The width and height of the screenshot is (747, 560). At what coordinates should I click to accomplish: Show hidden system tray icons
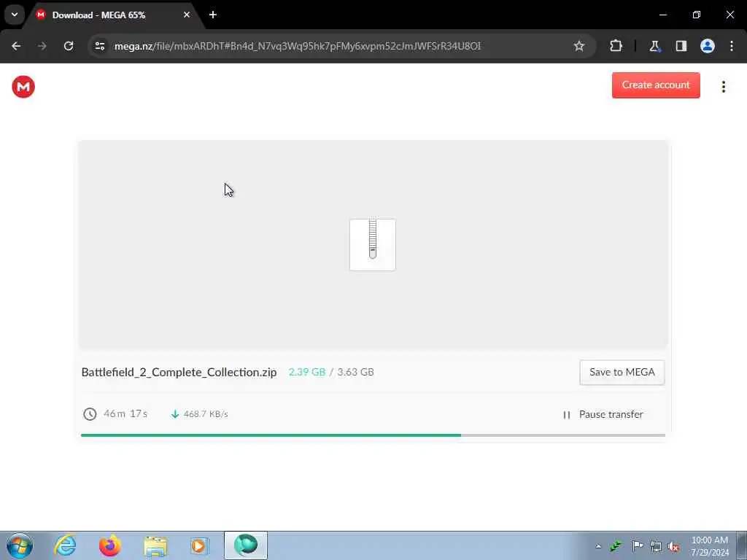point(598,546)
